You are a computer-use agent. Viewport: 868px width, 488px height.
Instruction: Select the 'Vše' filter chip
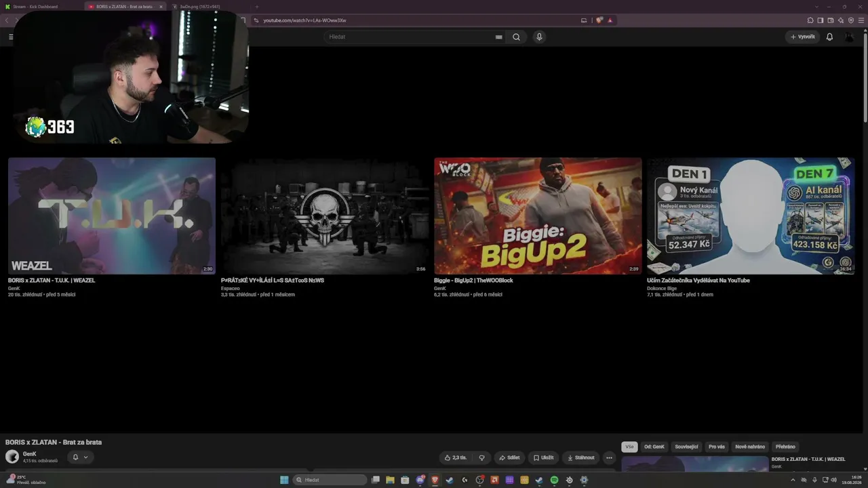(629, 447)
